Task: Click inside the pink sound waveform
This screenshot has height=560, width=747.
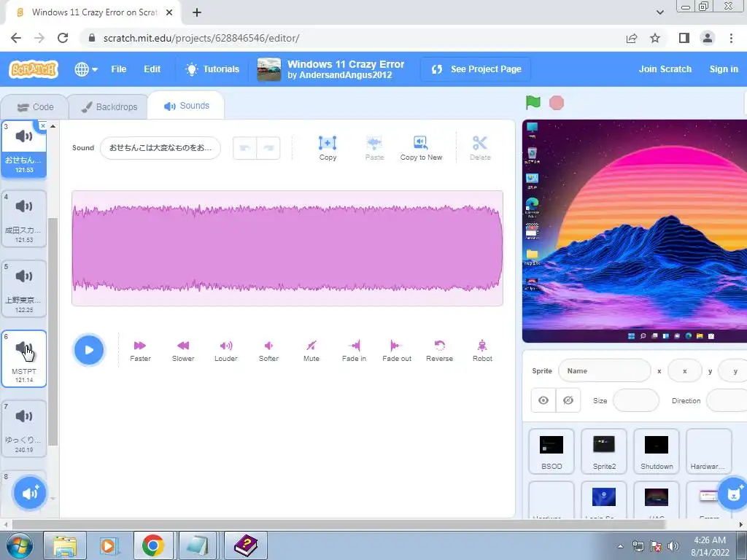Action: 287,248
